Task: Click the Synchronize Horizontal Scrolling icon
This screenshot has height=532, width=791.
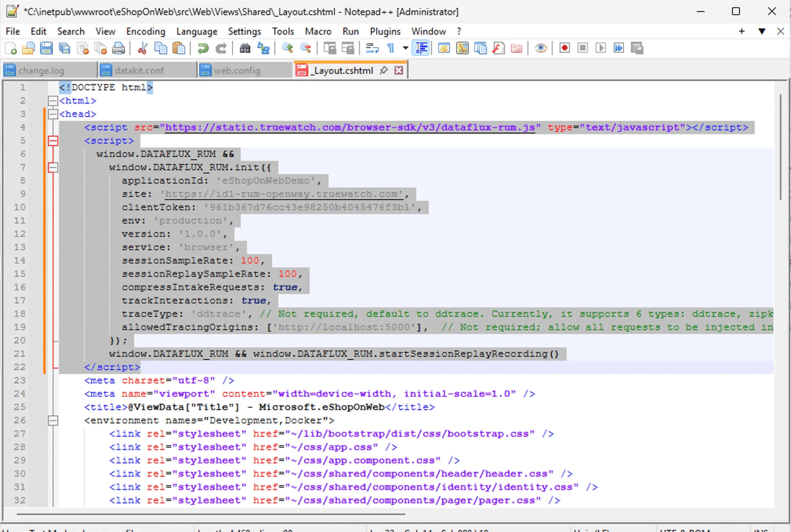Action: (x=348, y=49)
